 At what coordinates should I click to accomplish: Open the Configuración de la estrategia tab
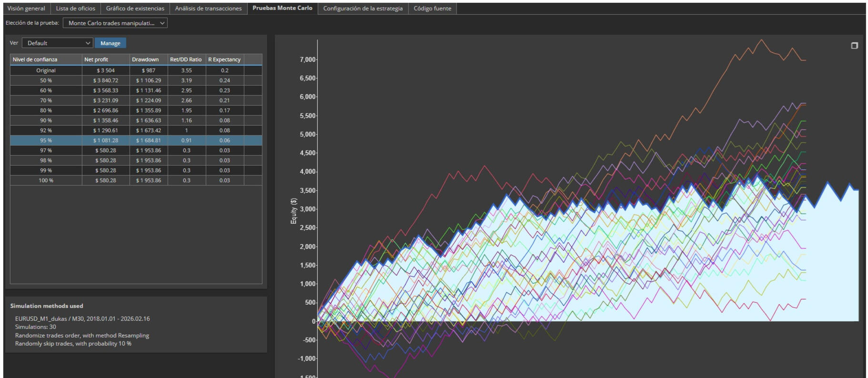click(x=363, y=9)
